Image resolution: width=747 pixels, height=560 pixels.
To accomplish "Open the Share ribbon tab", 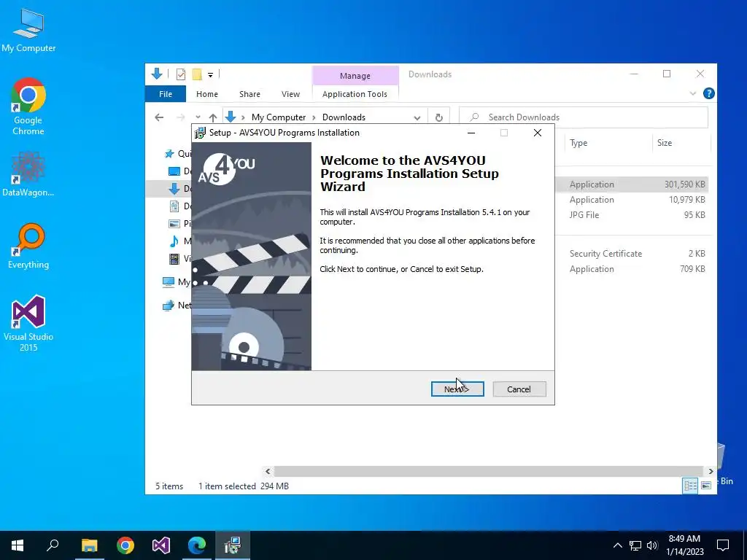I will coord(249,94).
